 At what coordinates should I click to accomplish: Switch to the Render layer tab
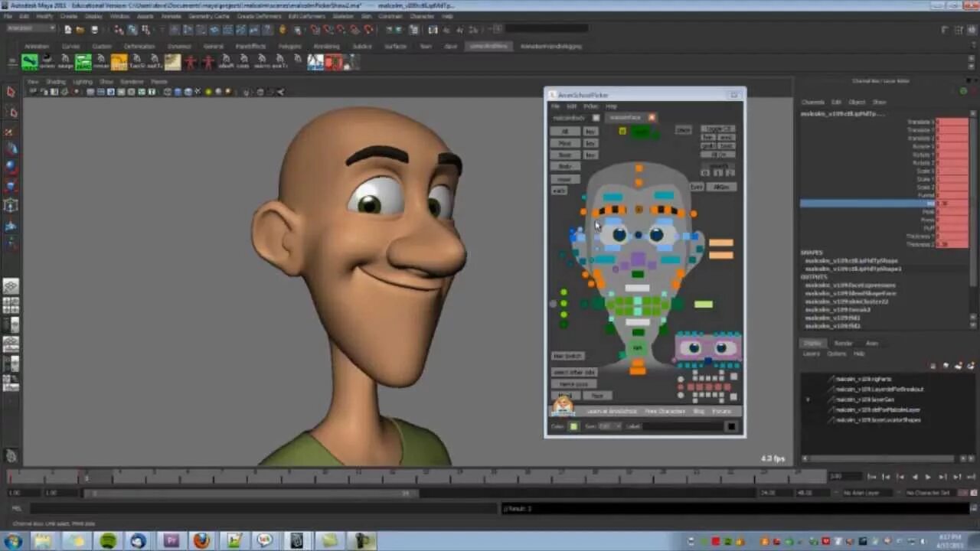843,344
